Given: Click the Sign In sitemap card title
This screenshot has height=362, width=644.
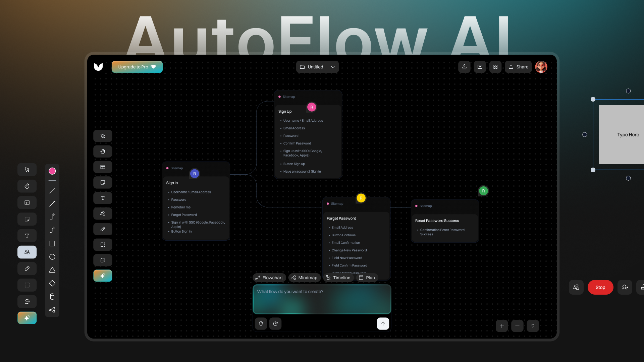Looking at the screenshot, I should [x=172, y=183].
